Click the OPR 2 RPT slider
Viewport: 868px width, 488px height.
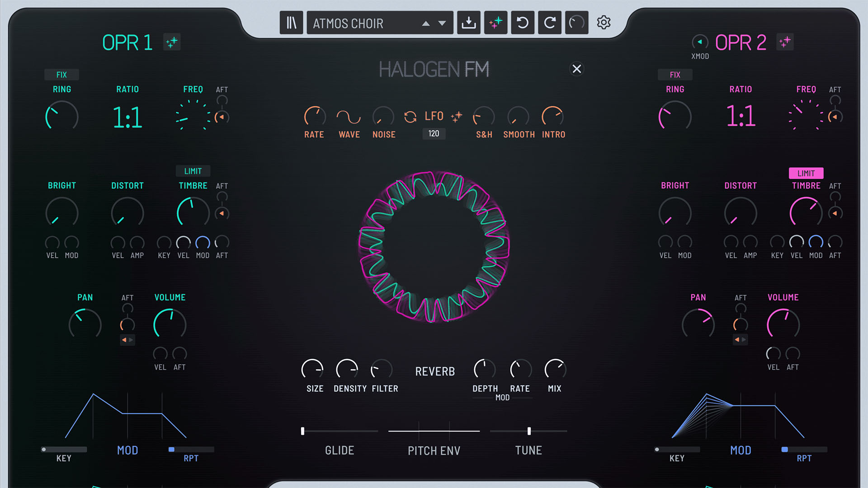coord(804,450)
